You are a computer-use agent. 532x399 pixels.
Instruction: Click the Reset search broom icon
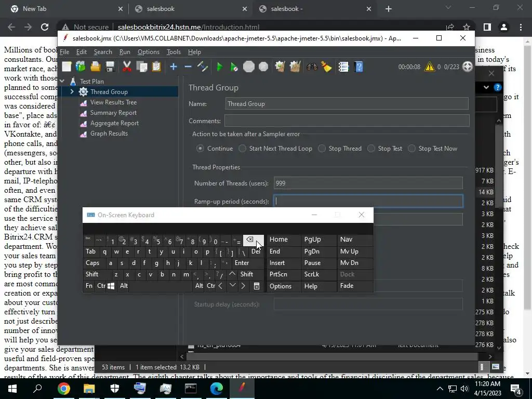coord(326,67)
